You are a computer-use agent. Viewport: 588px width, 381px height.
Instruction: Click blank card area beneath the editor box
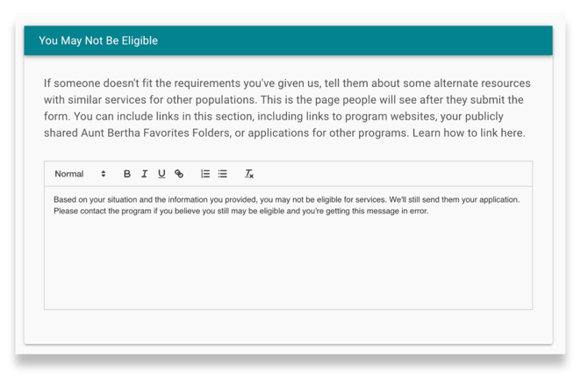[288, 326]
